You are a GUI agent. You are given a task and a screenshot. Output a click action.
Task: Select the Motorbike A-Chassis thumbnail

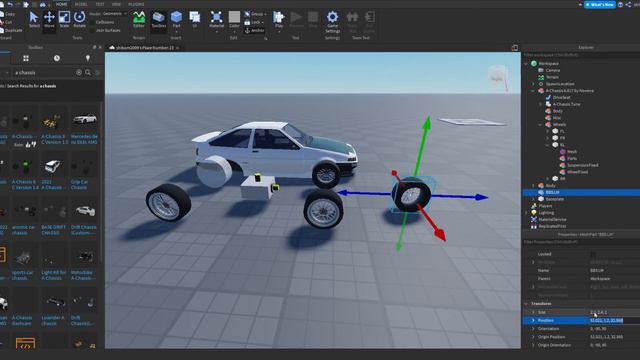pyautogui.click(x=84, y=256)
